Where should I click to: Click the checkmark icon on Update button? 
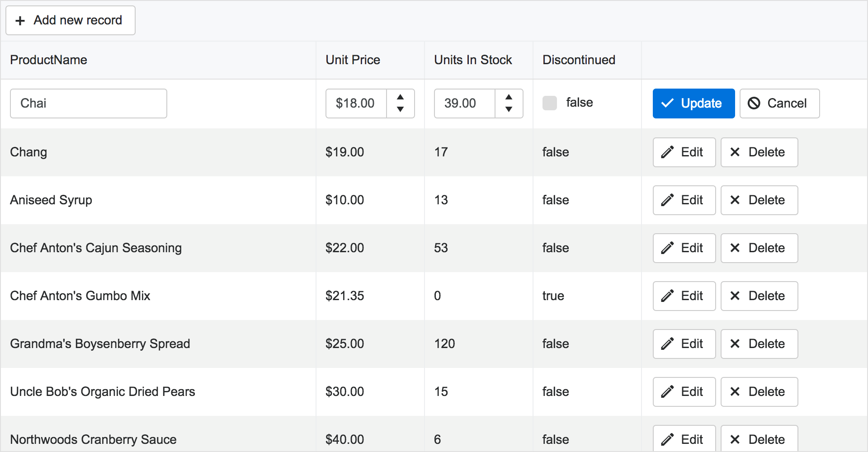pyautogui.click(x=667, y=104)
